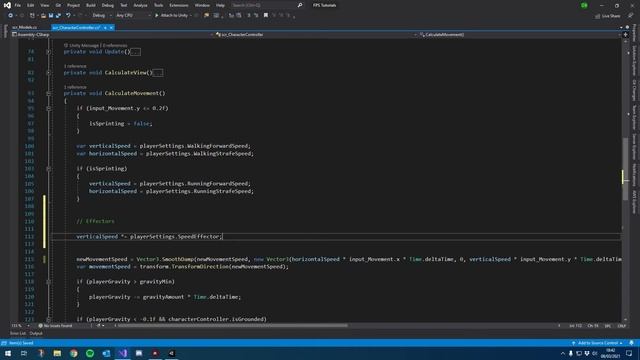This screenshot has width=640, height=360.
Task: Click the Visual Studio taskbar icon
Action: pos(122,353)
